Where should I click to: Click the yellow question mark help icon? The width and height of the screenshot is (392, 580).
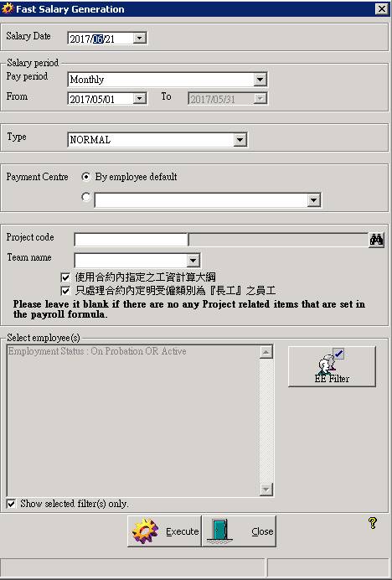(373, 523)
